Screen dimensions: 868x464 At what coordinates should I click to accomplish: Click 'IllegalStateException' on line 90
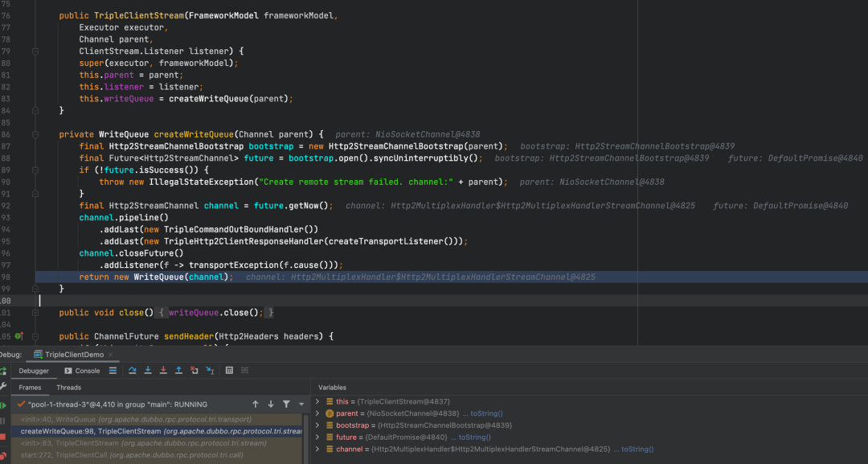tap(201, 183)
